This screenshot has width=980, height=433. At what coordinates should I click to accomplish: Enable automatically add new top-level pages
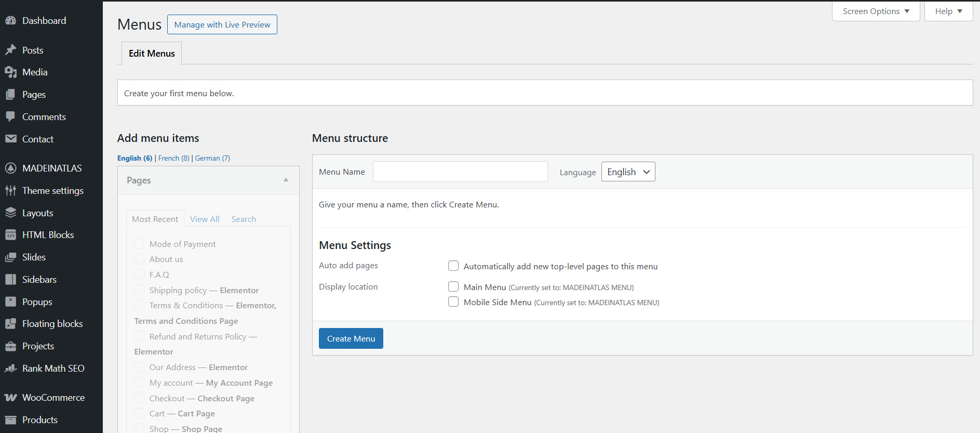click(453, 266)
